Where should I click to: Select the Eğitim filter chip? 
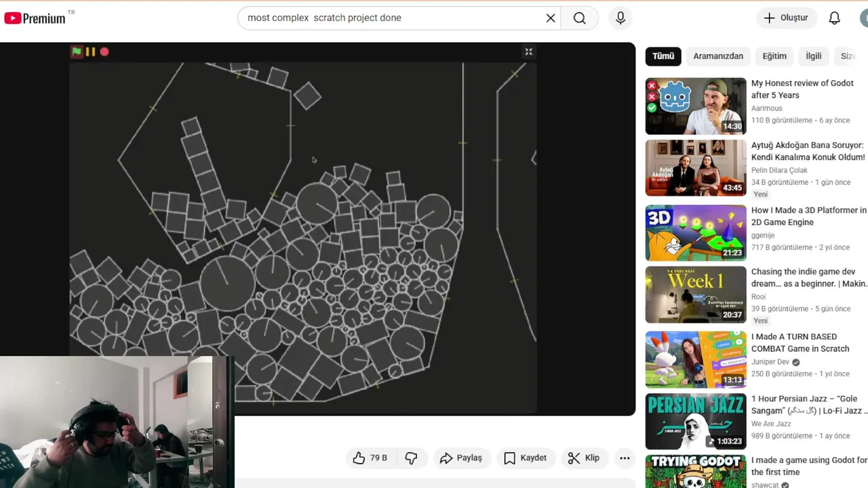click(774, 56)
